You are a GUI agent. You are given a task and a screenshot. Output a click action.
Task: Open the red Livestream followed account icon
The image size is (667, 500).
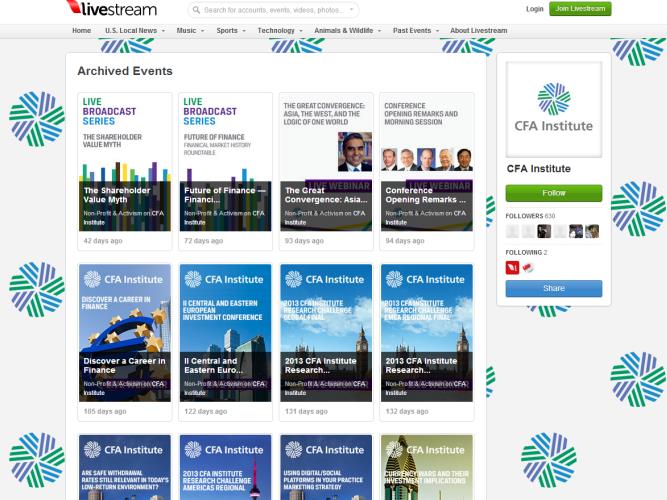click(512, 268)
